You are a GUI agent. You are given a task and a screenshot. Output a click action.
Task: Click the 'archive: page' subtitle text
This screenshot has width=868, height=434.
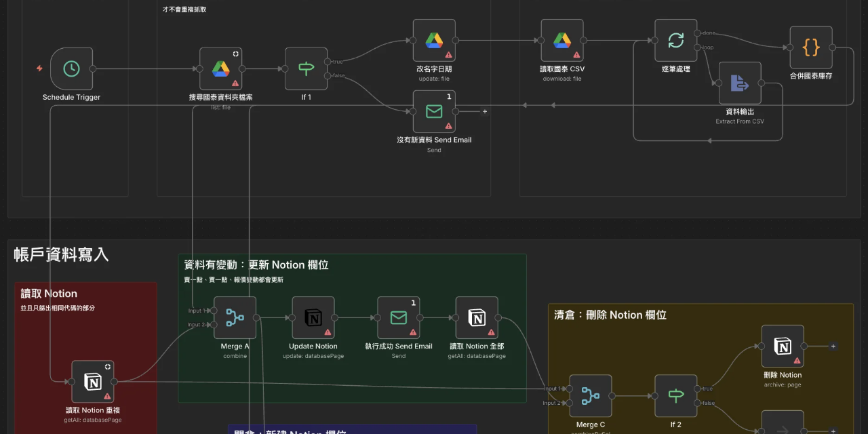coord(783,384)
